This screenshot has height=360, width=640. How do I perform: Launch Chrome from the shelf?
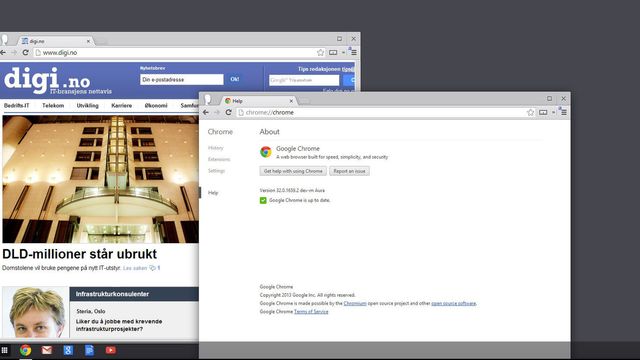click(25, 350)
